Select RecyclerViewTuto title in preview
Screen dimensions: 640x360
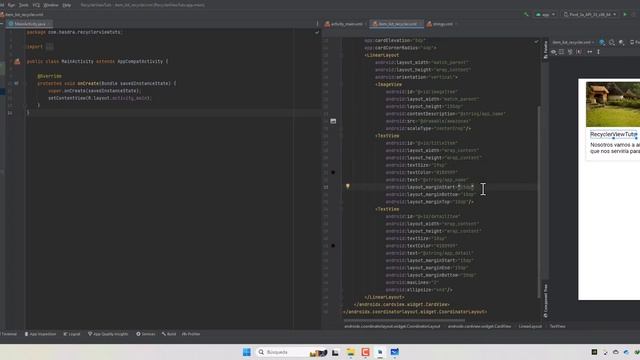613,134
